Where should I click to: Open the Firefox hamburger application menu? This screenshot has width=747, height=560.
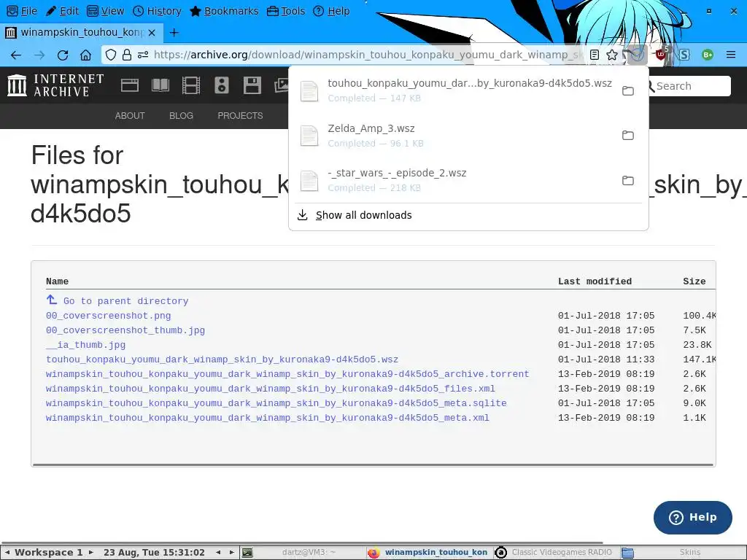731,55
